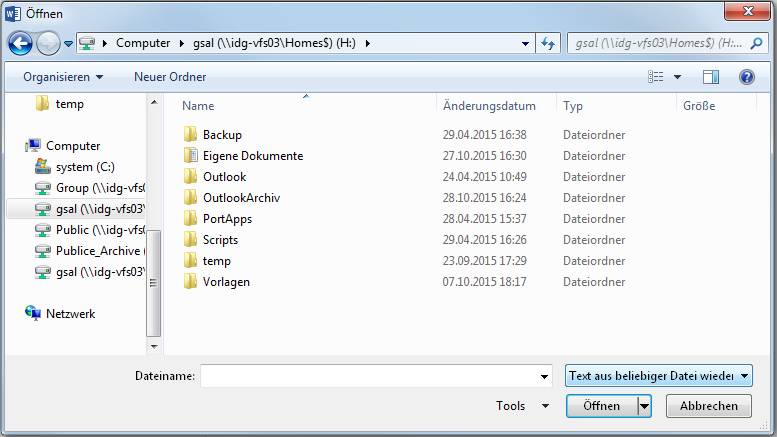Toggle the preview pane icon

click(711, 77)
